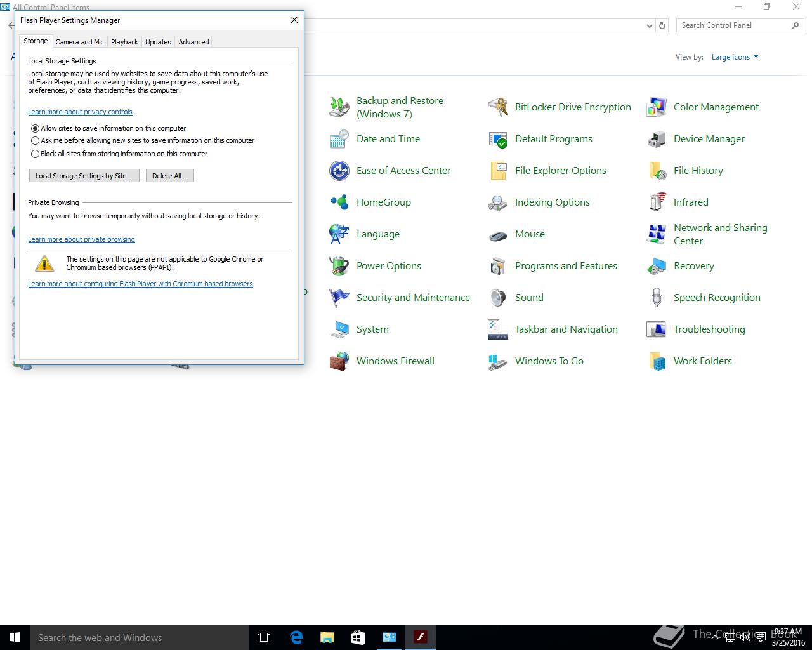
Task: Open the Default Programs icon
Action: (498, 139)
